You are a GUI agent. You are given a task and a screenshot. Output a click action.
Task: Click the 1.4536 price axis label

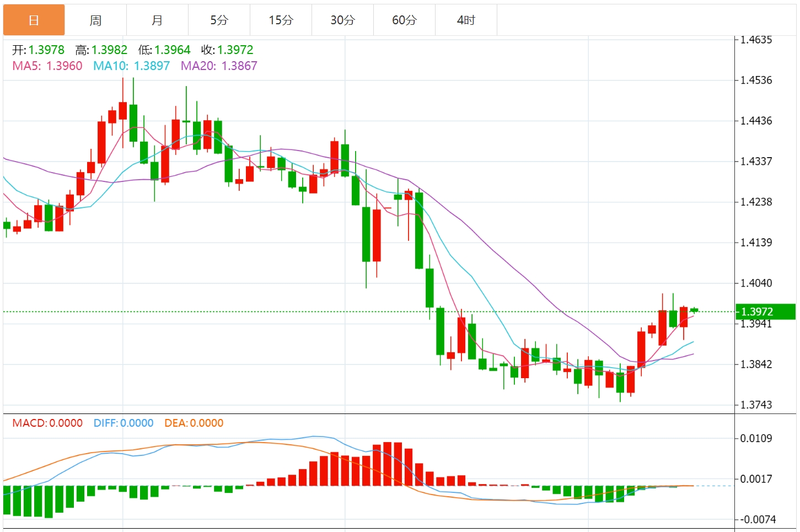pyautogui.click(x=756, y=80)
